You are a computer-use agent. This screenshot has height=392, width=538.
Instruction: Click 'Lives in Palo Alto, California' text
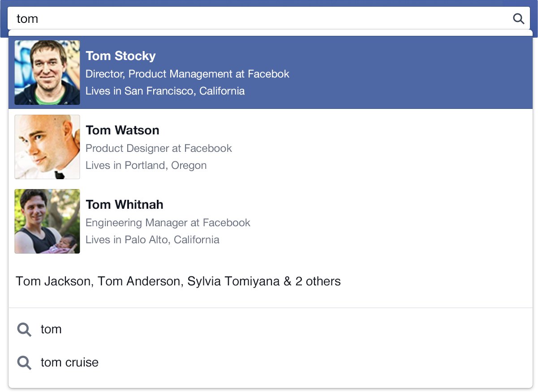point(152,240)
